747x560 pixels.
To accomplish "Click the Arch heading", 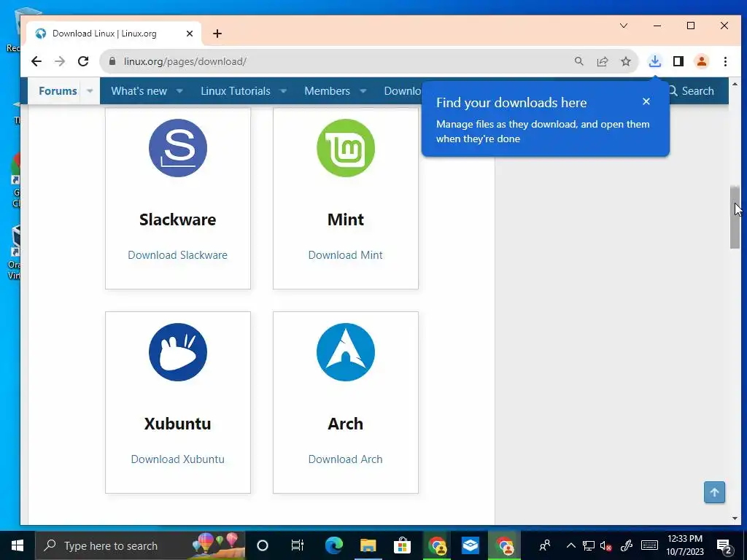I will pyautogui.click(x=345, y=424).
